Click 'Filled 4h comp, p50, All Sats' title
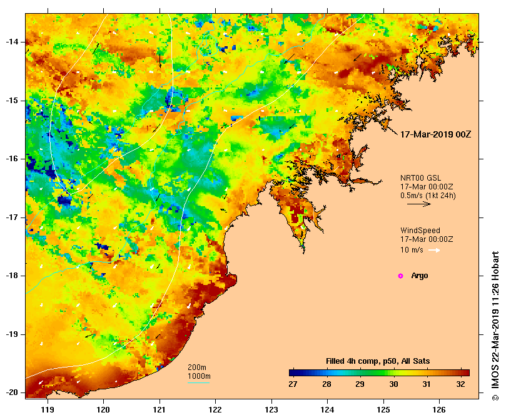Screen dimensions: 506x420 tap(378, 361)
